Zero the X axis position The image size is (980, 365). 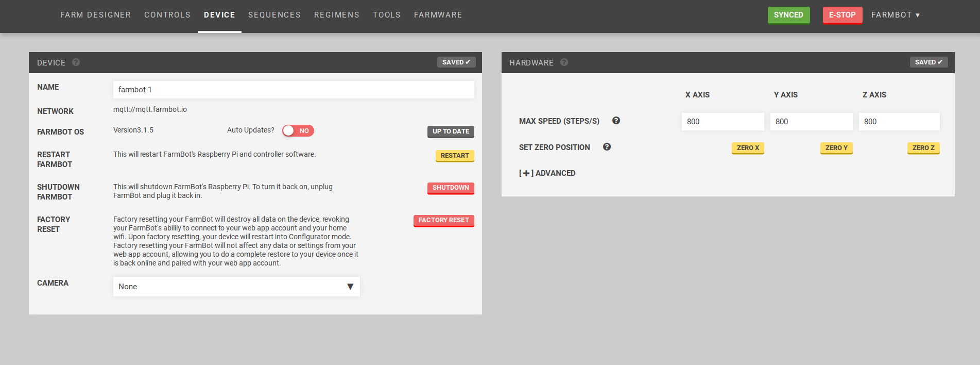(x=747, y=148)
